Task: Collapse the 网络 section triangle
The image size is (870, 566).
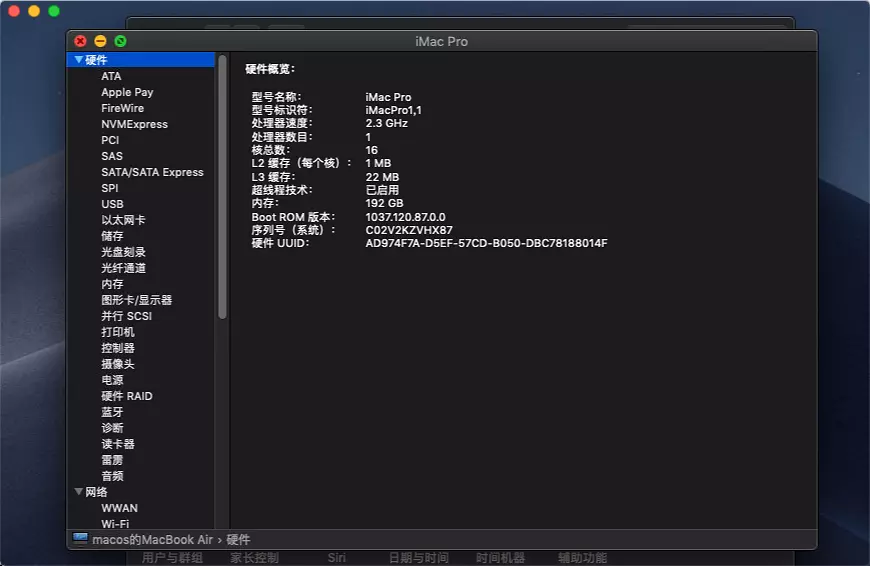Action: [x=79, y=492]
